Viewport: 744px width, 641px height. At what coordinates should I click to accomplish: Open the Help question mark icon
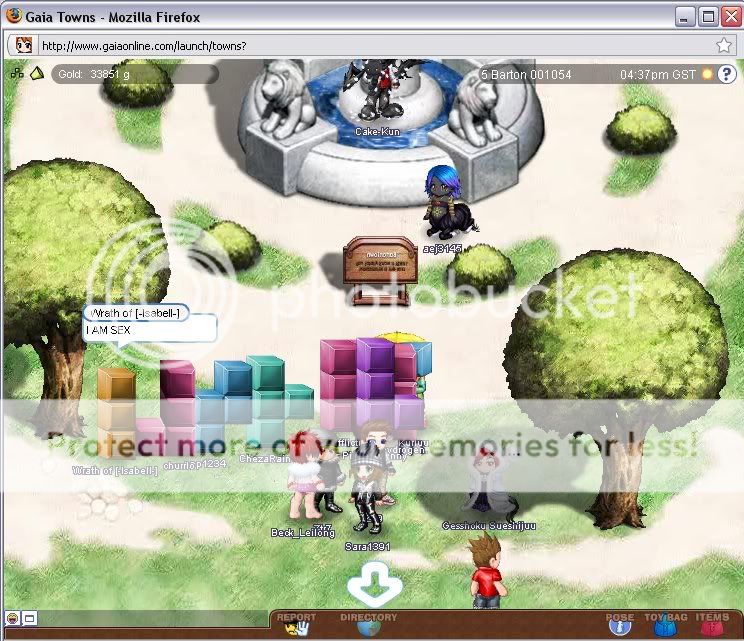[726, 74]
